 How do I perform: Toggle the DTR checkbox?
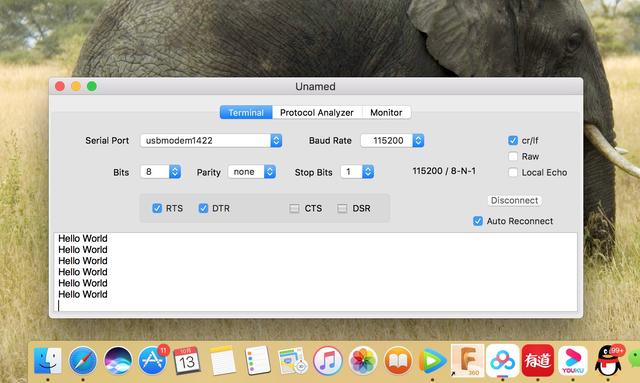(x=203, y=208)
